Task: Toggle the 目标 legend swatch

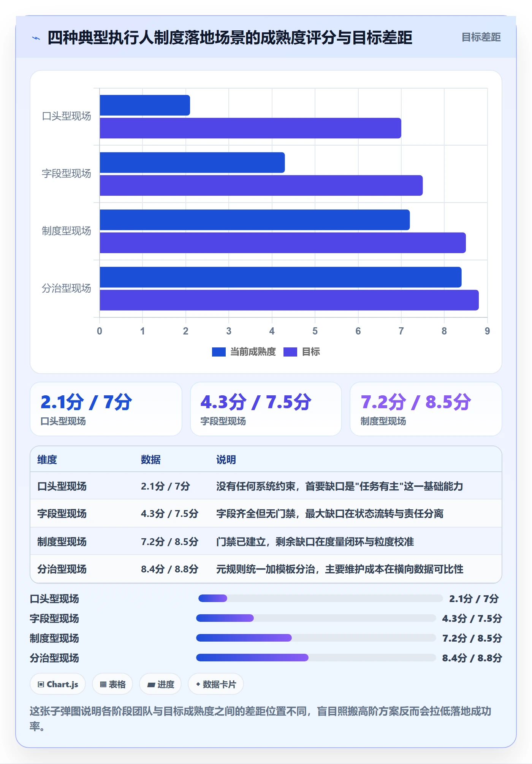Action: pos(290,352)
